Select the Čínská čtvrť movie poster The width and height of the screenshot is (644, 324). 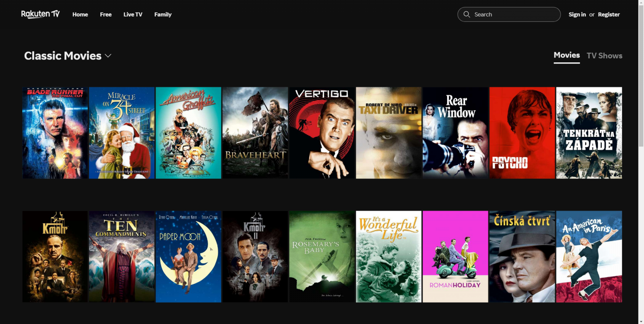[x=522, y=256]
